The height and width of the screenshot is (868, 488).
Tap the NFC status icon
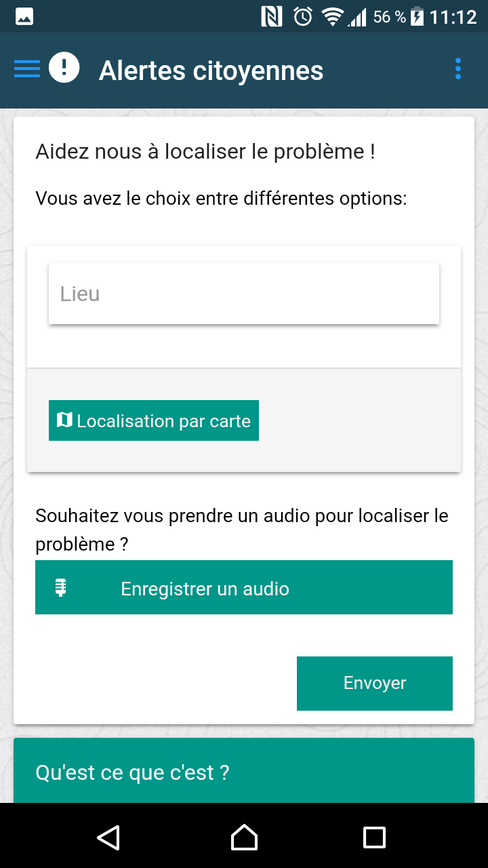(x=271, y=17)
